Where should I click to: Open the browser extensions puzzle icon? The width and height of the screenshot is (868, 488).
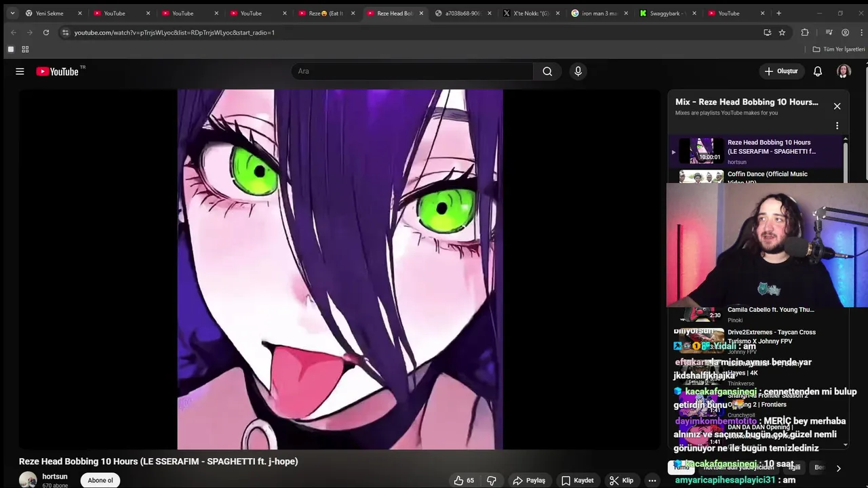tap(805, 33)
